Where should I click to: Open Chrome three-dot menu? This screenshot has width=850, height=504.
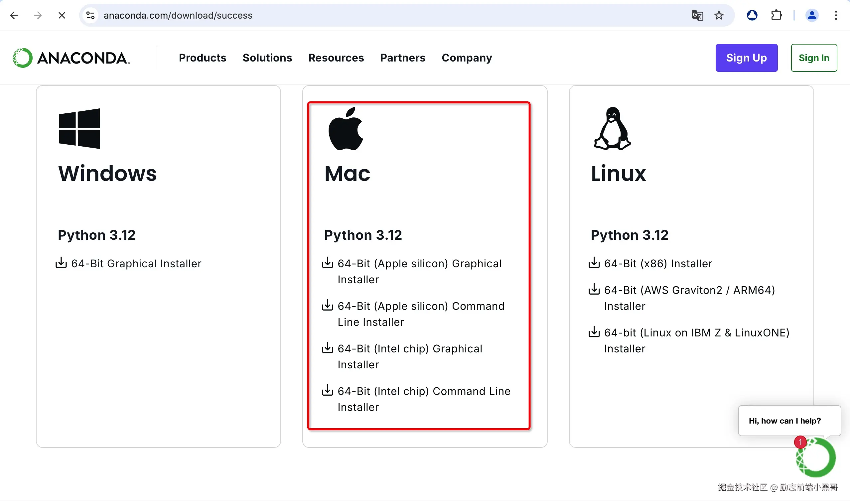click(836, 15)
